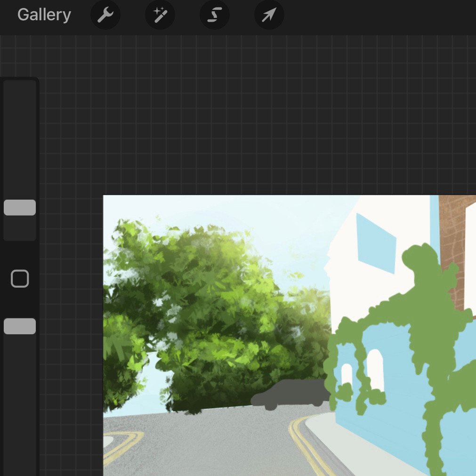Open the Adjustments magic wand menu

click(160, 15)
